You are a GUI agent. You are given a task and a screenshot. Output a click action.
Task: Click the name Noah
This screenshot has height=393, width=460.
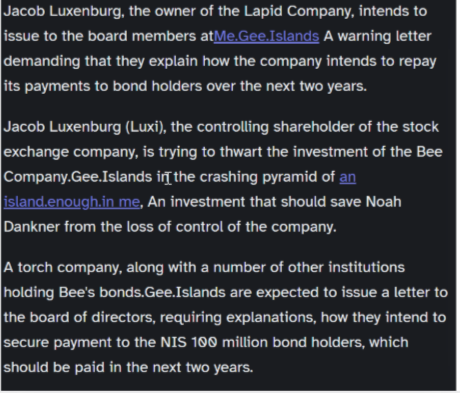(383, 202)
